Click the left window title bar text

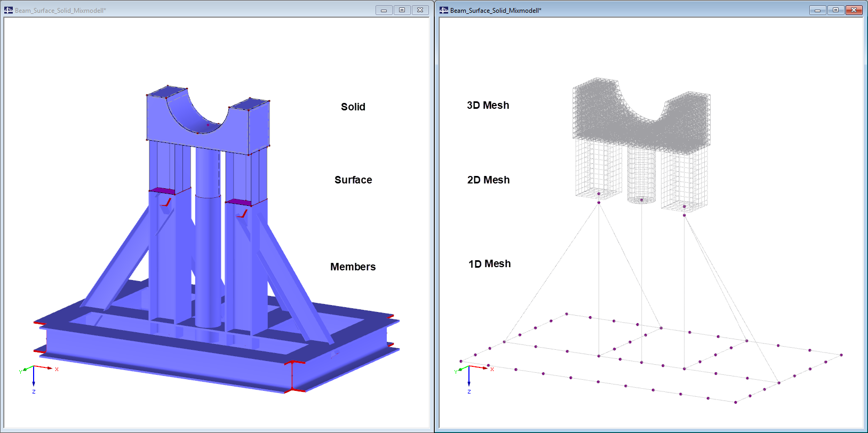point(60,10)
